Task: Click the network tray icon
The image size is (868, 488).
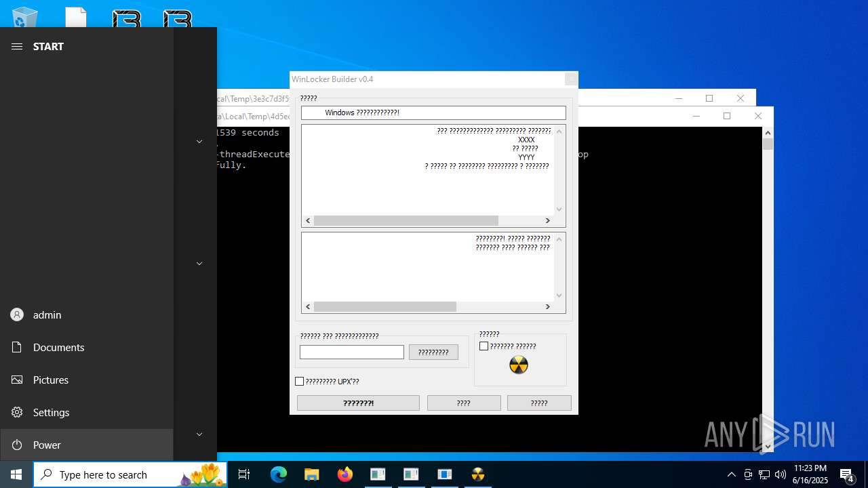Action: 764,474
